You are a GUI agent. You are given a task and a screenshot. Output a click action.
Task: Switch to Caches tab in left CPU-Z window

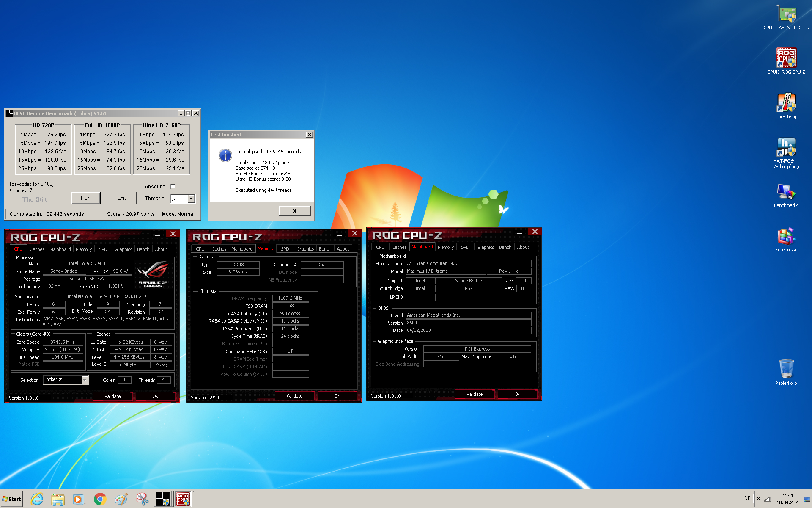[37, 249]
